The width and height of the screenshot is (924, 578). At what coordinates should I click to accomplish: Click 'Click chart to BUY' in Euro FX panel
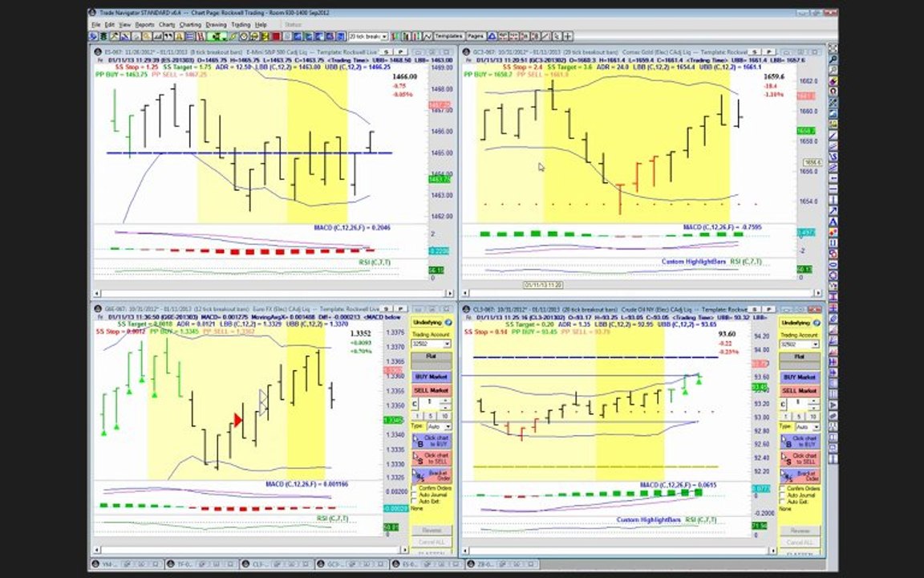point(432,441)
